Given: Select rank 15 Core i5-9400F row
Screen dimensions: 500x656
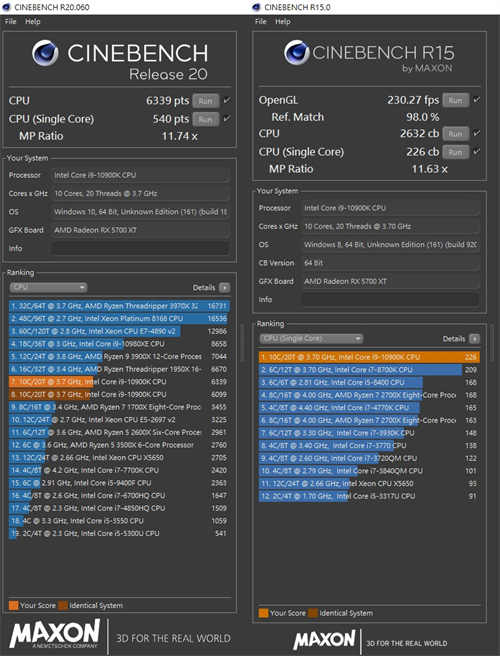Looking at the screenshot, I should 119,483.
